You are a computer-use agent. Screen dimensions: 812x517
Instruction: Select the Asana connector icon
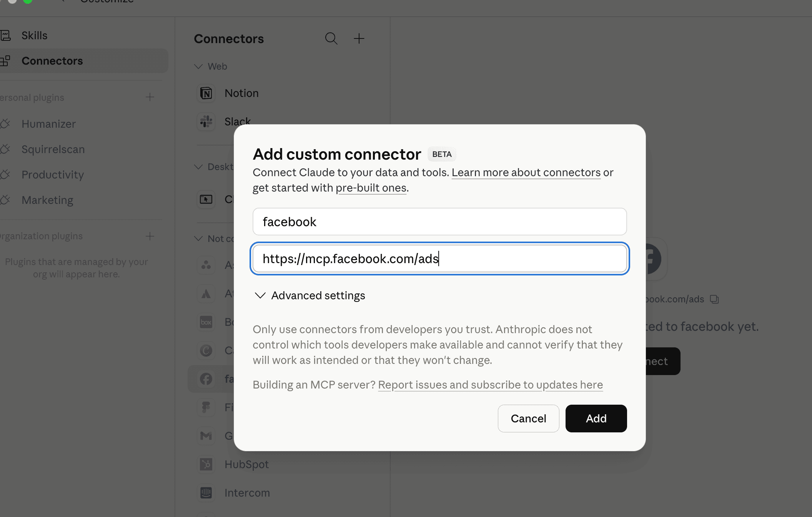(206, 265)
